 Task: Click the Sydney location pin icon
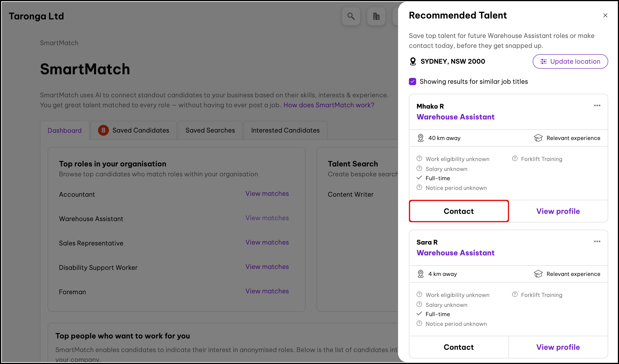tap(413, 61)
